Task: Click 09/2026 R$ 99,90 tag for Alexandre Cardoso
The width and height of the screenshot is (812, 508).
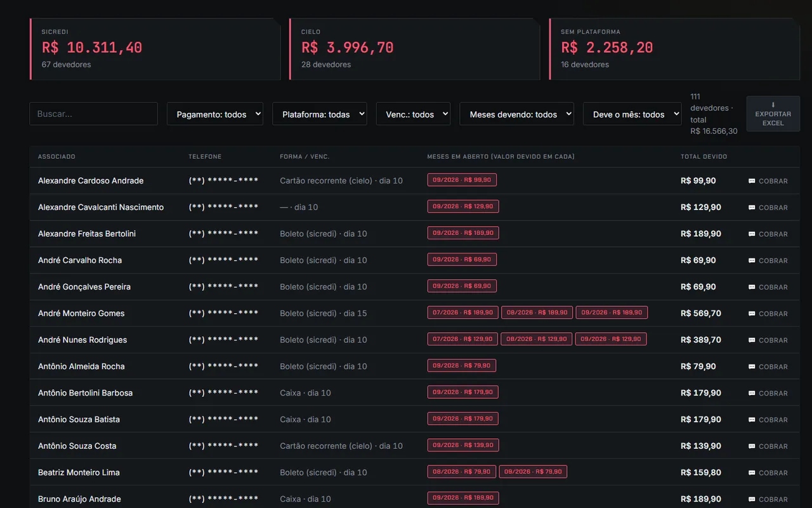Action: [x=462, y=180]
